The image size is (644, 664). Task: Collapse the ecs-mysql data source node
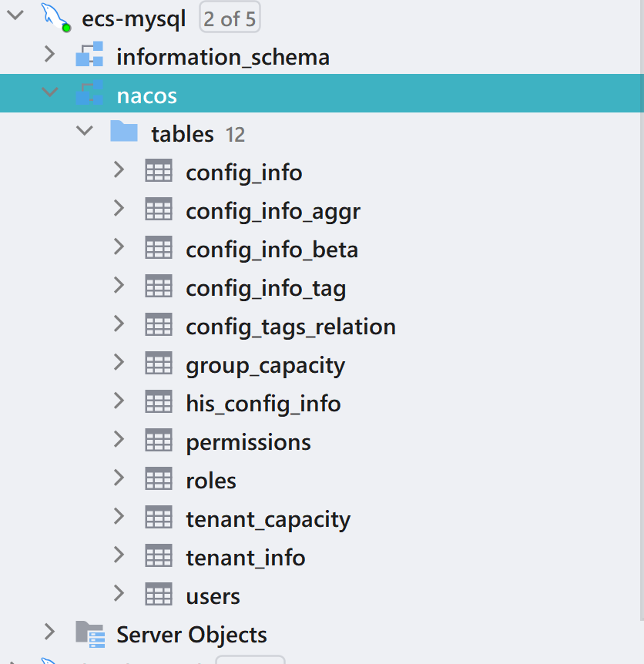tap(15, 17)
